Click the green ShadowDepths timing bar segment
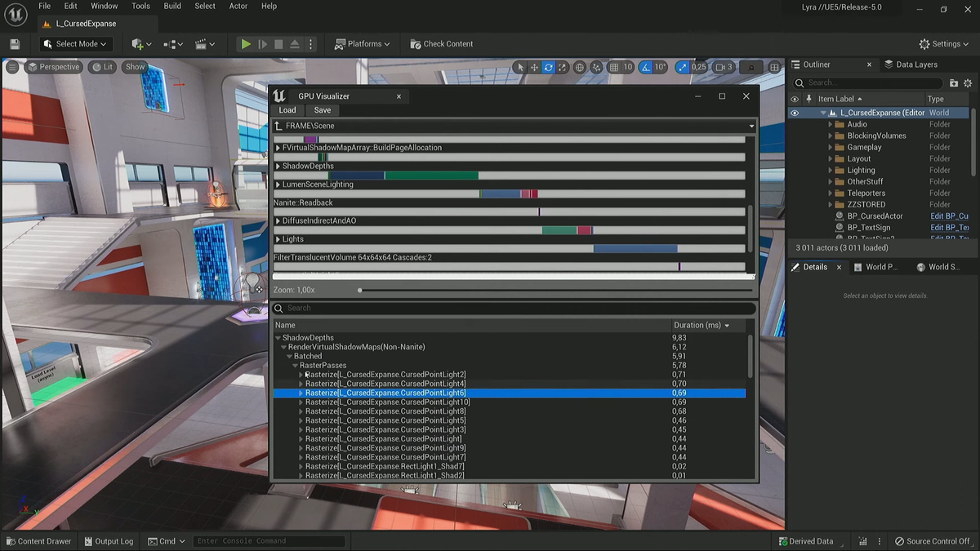980x551 pixels. 431,176
